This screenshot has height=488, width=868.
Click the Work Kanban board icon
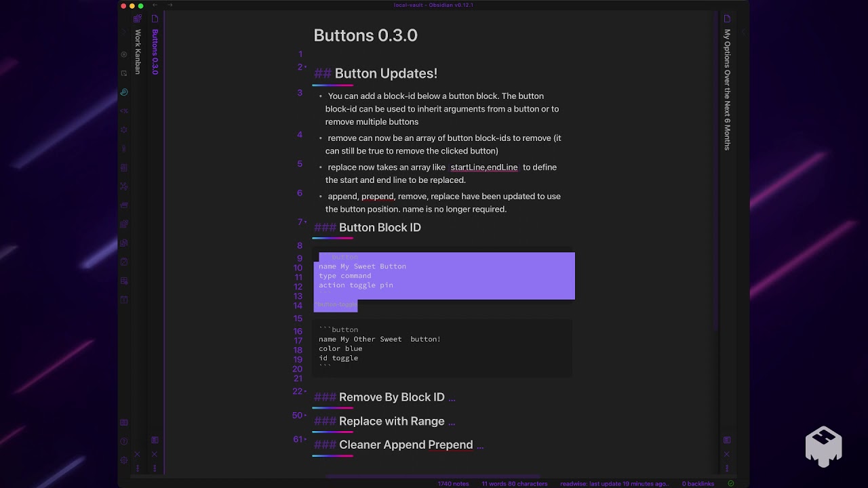[x=138, y=19]
